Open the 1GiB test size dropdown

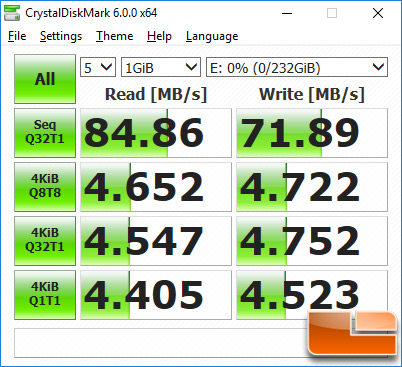[x=161, y=67]
